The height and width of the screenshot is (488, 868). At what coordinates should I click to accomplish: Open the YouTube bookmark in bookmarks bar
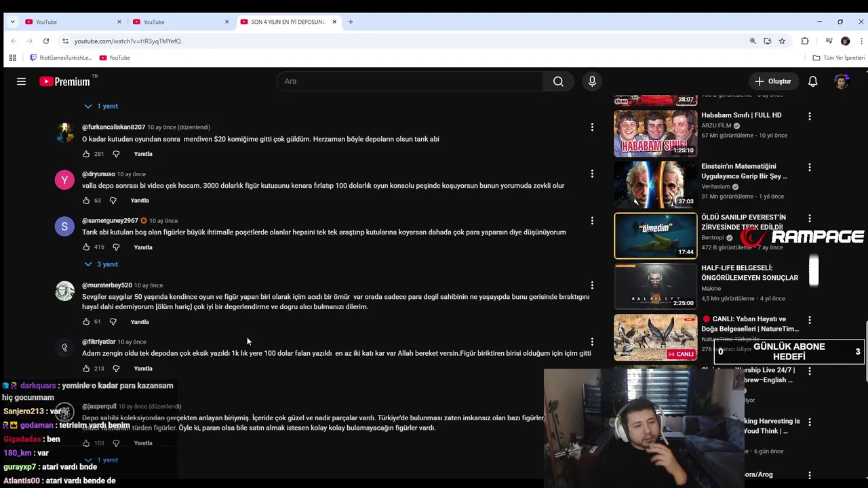[115, 58]
